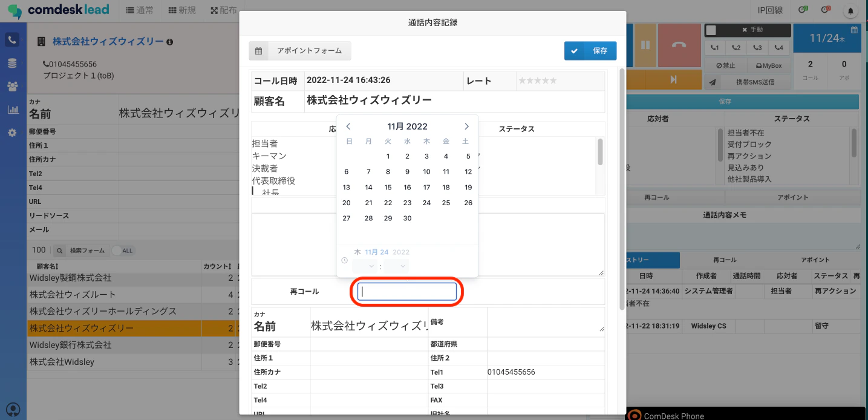The image size is (868, 420).
Task: Select 担当者 in dialog 応対者 list
Action: [x=265, y=144]
